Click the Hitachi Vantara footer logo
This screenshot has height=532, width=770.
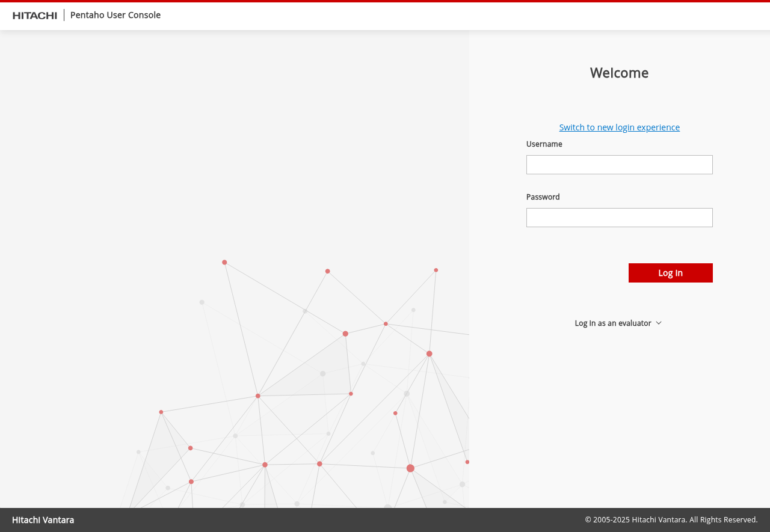(x=43, y=520)
